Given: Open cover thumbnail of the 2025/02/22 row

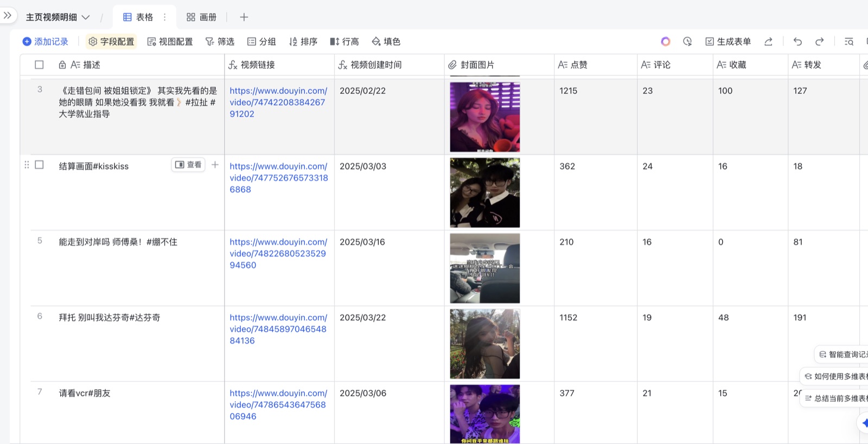Looking at the screenshot, I should click(x=485, y=117).
